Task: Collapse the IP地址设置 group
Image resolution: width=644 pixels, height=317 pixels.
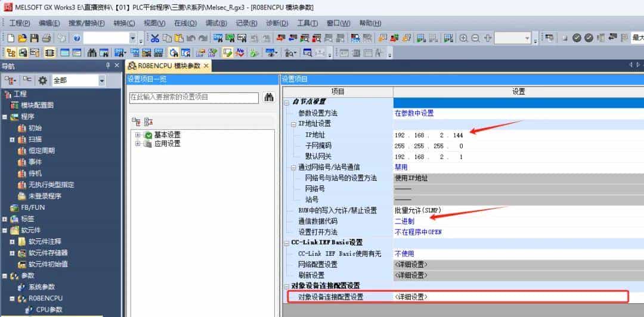Action: pyautogui.click(x=293, y=124)
